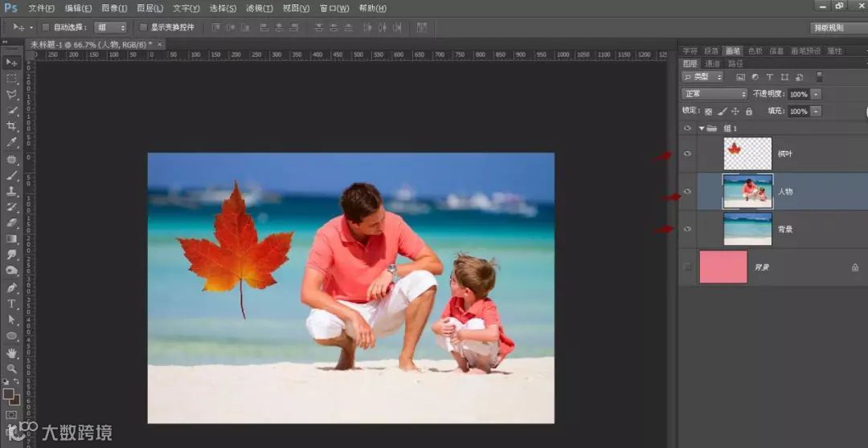This screenshot has width=868, height=448.
Task: Open the 窗口(W) menu
Action: tap(334, 8)
